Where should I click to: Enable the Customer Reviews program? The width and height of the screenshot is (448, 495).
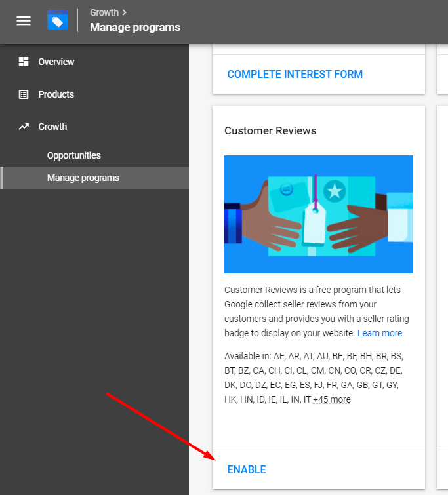point(247,469)
